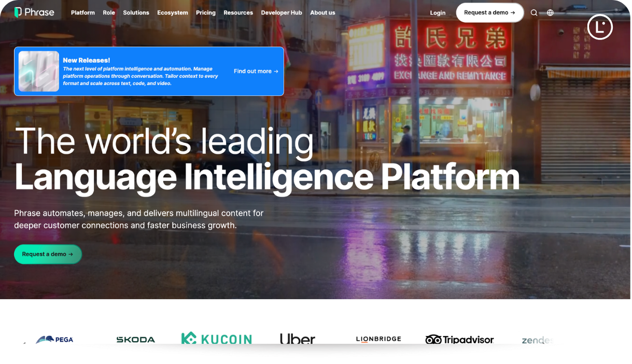
Task: Click the green Request a demo button
Action: coord(48,254)
